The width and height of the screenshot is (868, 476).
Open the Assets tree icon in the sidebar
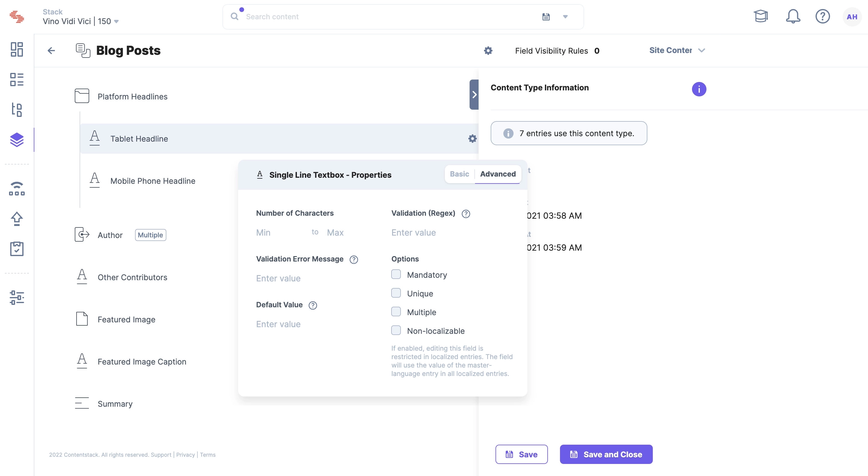pyautogui.click(x=17, y=110)
